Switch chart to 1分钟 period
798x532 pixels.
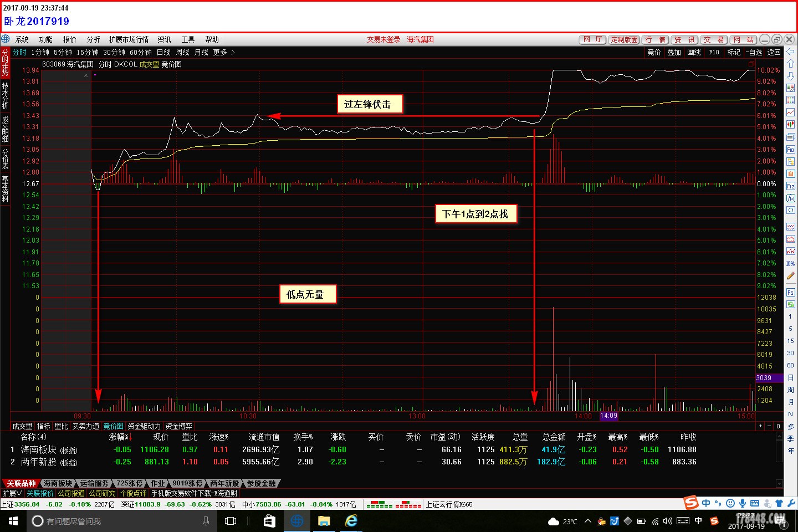tap(40, 52)
